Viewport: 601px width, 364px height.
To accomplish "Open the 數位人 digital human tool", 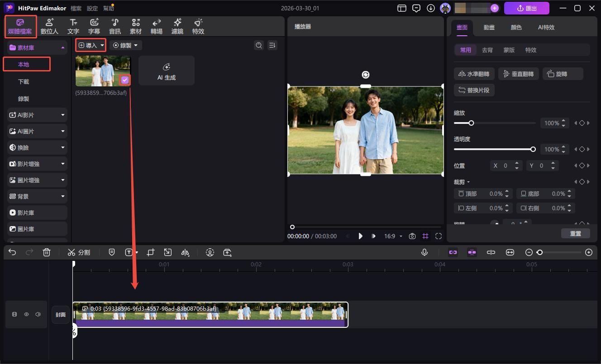I will (x=49, y=26).
